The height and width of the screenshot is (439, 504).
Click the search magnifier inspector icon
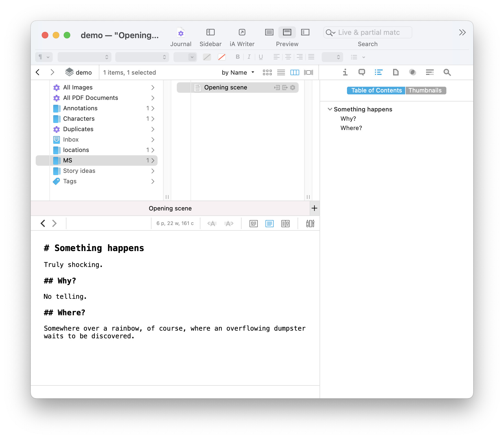click(447, 72)
